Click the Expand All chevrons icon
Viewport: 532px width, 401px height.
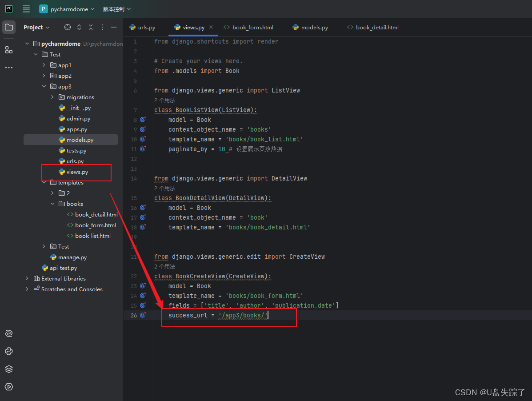point(79,27)
